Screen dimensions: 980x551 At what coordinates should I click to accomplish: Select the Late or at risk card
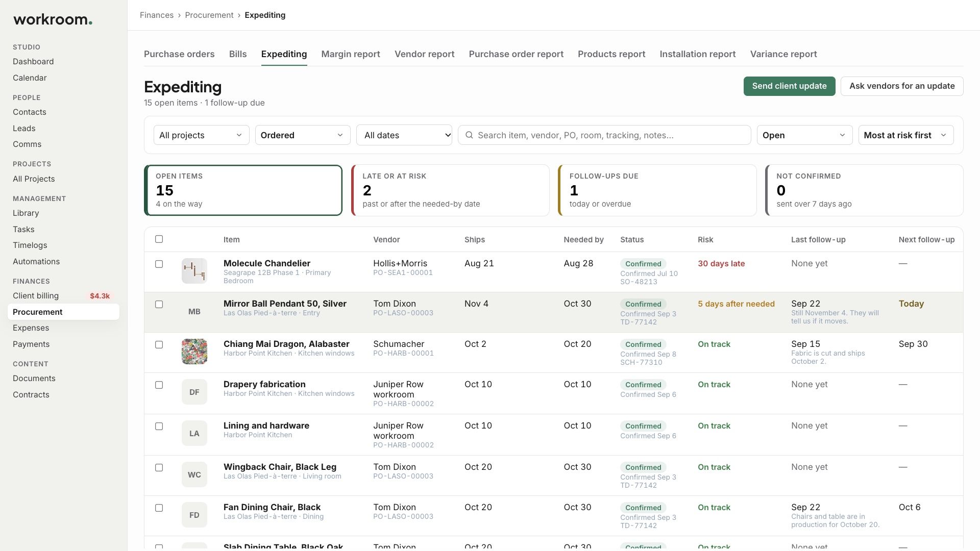point(450,190)
